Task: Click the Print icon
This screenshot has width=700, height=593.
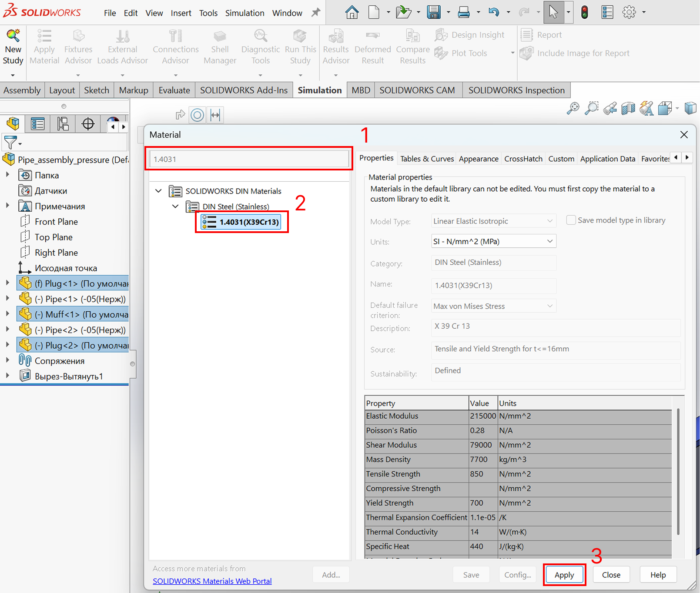Action: click(464, 12)
